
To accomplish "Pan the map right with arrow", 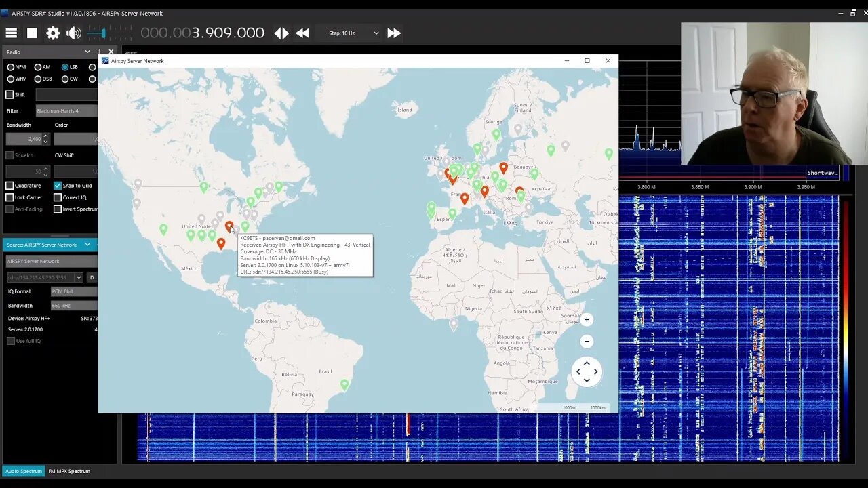I will click(595, 371).
